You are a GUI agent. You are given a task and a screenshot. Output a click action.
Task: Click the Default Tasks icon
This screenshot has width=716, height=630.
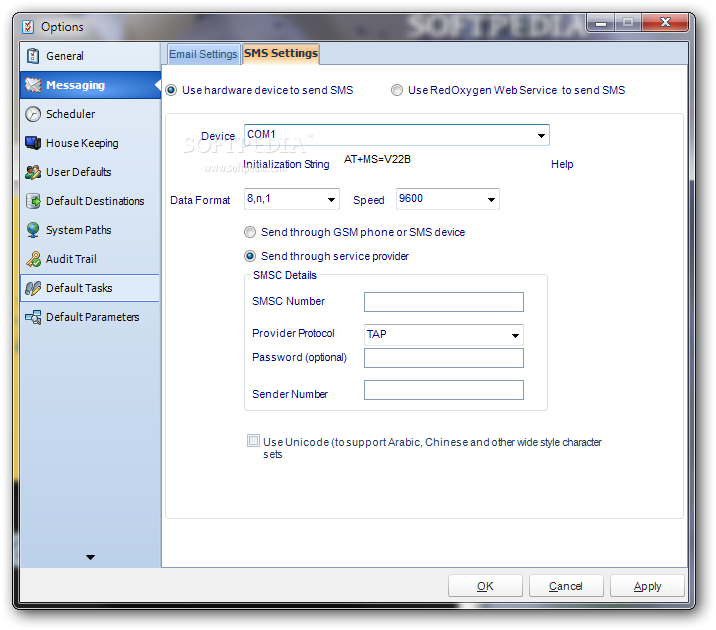[x=33, y=288]
